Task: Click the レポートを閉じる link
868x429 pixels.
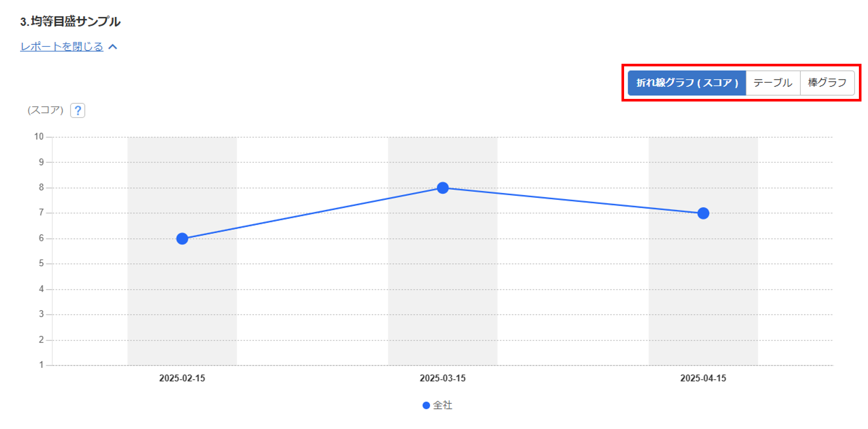Action: click(x=62, y=47)
